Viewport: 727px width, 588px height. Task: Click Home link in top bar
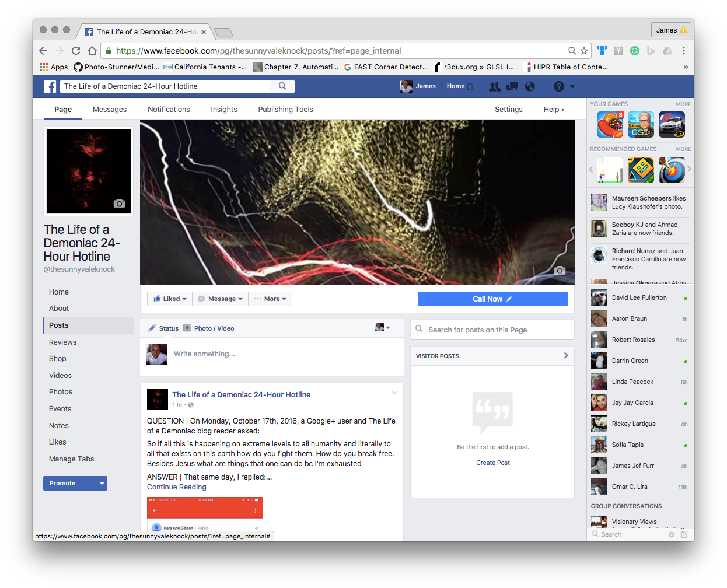click(x=456, y=86)
